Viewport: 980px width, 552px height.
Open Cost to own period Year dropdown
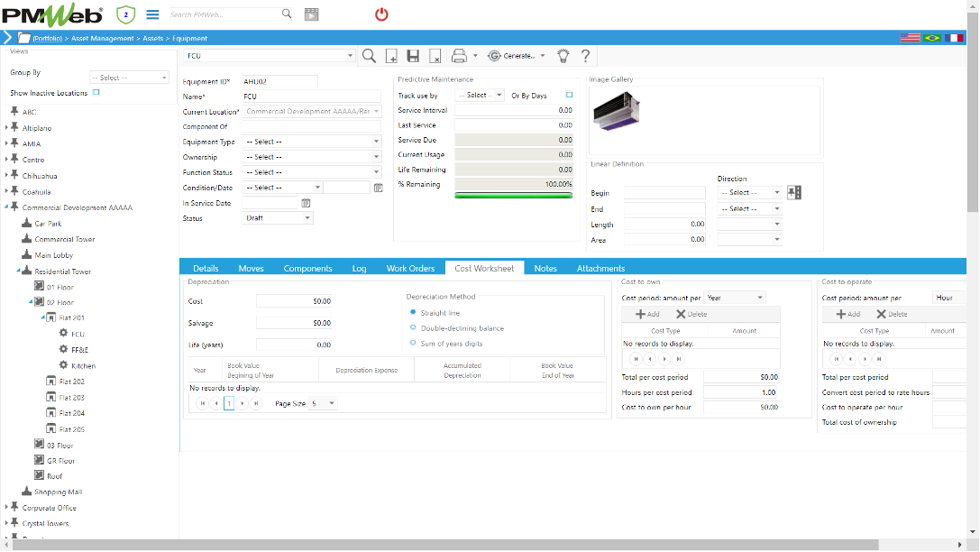pyautogui.click(x=735, y=299)
